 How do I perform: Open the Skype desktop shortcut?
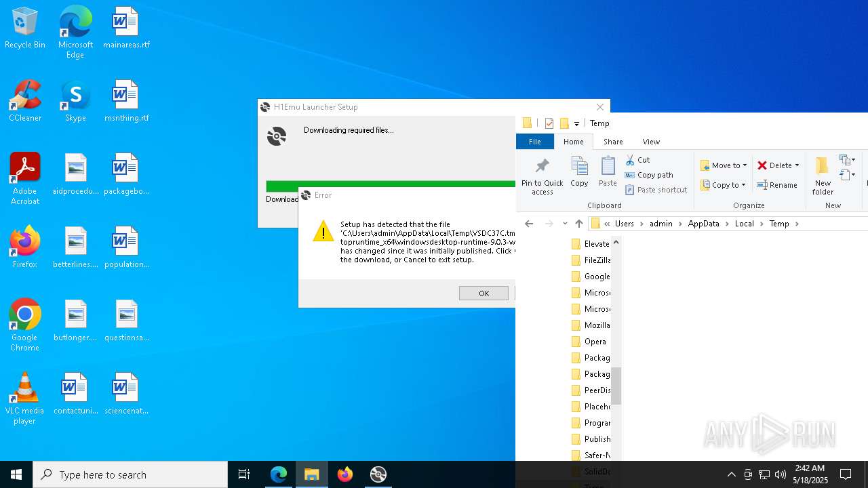pos(75,102)
